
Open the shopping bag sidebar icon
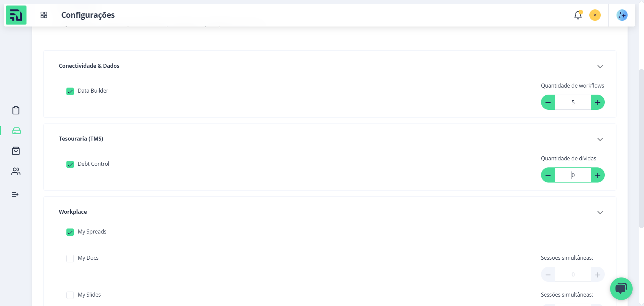(x=16, y=151)
